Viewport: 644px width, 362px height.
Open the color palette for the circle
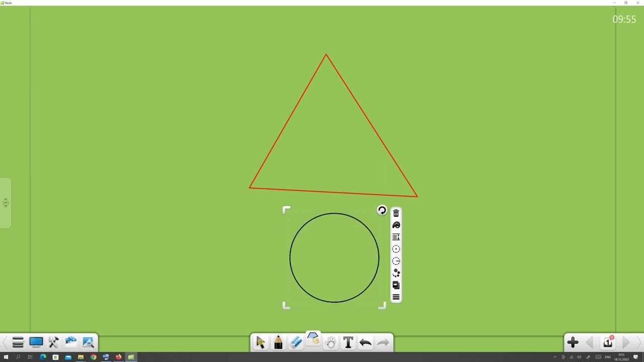coord(396,225)
